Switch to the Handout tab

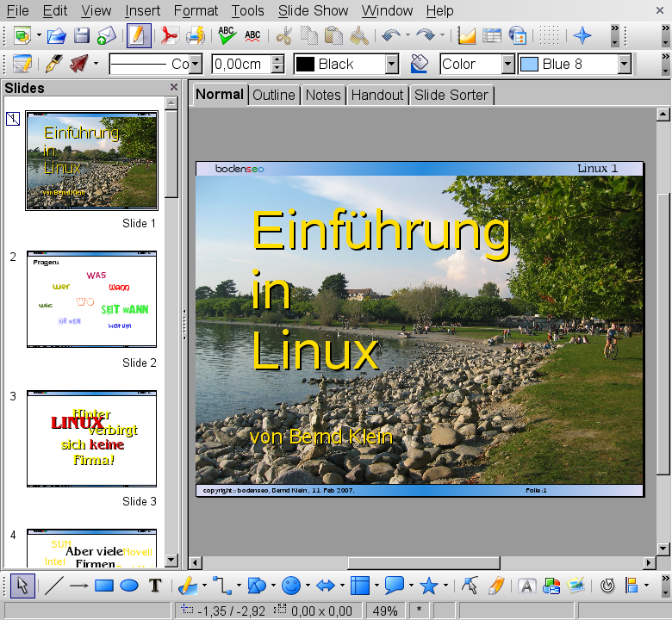coord(377,95)
